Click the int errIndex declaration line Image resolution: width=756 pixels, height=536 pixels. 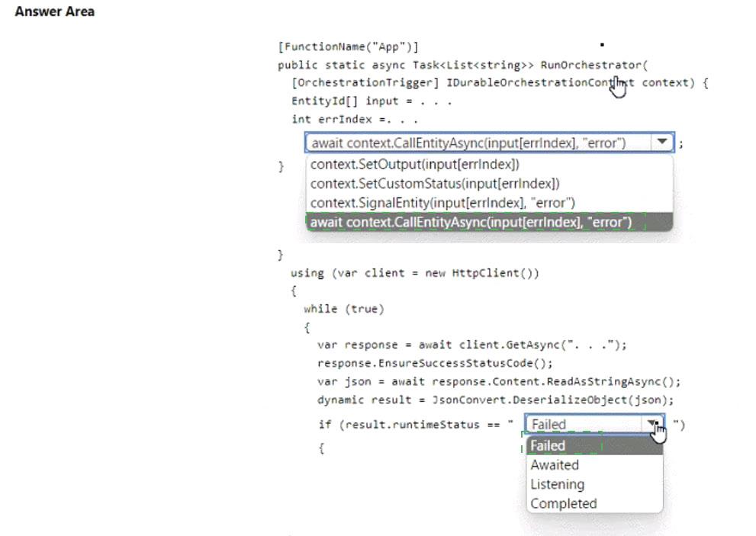point(355,120)
